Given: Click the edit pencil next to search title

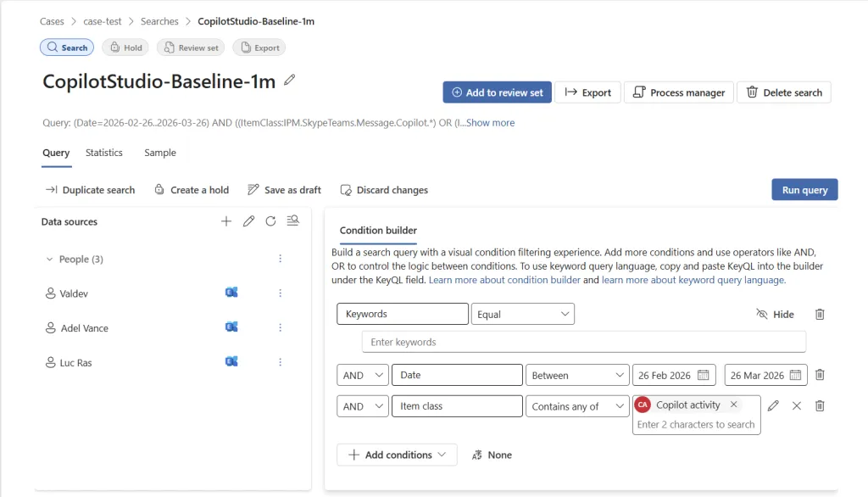Looking at the screenshot, I should (290, 81).
